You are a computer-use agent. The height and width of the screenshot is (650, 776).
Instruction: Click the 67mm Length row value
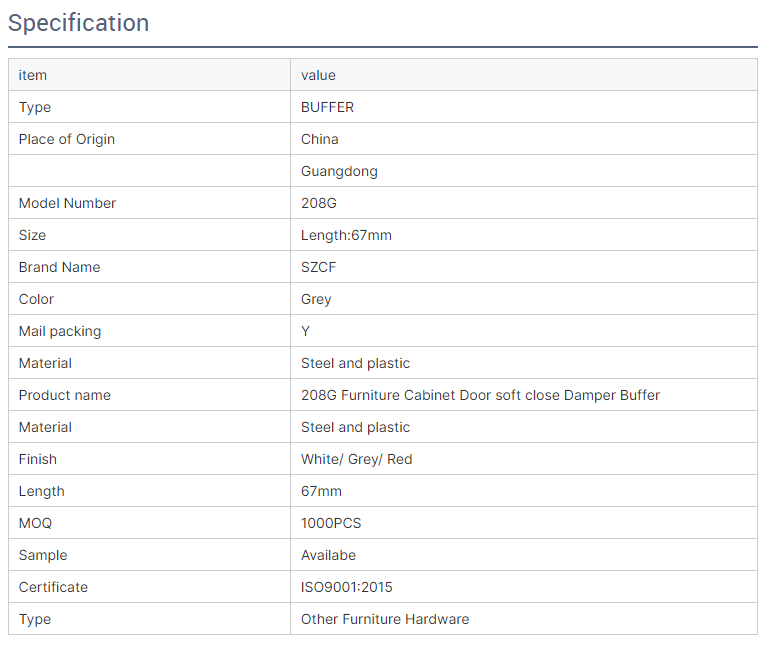(321, 491)
